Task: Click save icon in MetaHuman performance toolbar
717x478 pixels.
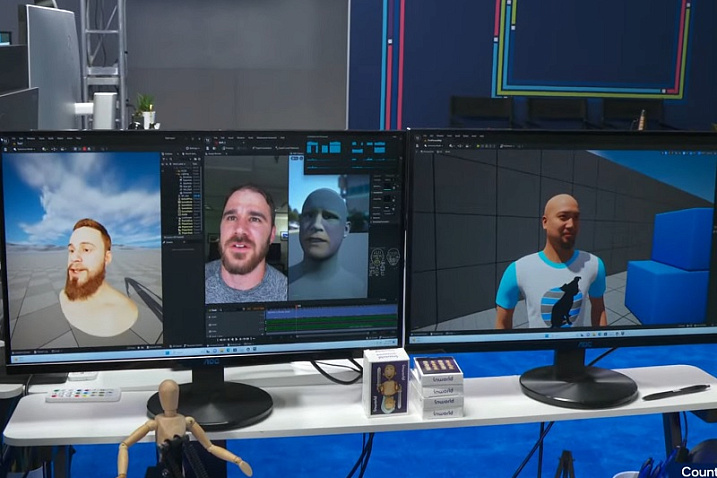Action: pos(207,148)
